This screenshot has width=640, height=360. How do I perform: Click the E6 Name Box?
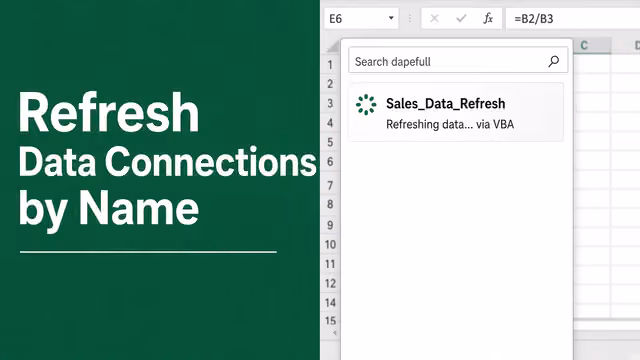[361, 19]
